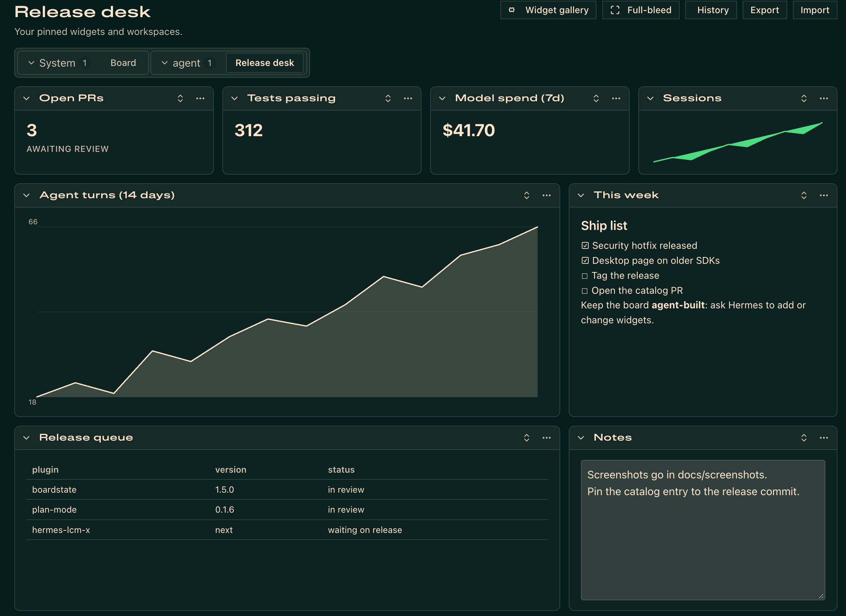This screenshot has height=616, width=846.
Task: Click the boardstate row in Release queue
Action: coord(287,490)
